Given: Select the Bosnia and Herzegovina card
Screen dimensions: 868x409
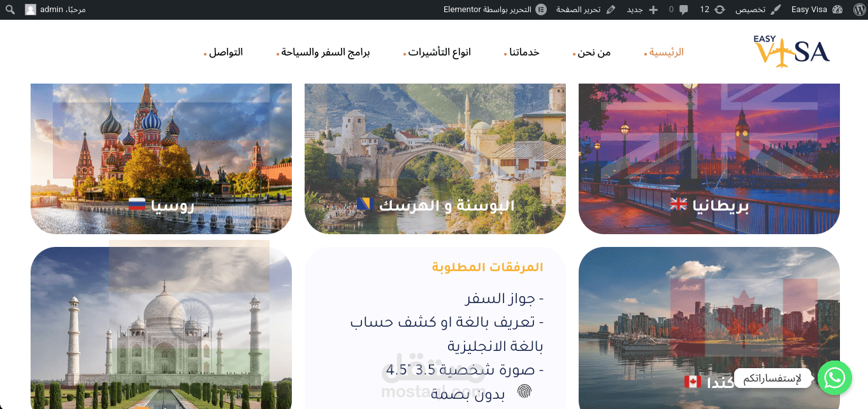Looking at the screenshot, I should click(x=435, y=158).
